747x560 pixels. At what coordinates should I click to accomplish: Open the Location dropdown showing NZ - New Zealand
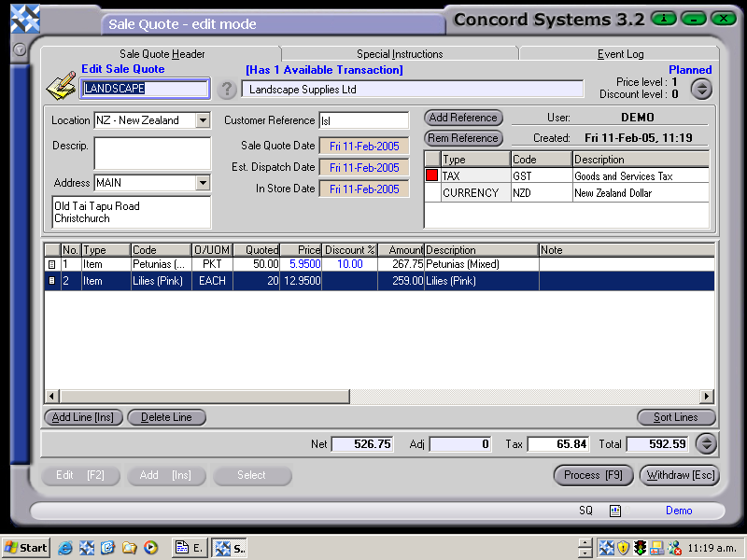tap(203, 119)
